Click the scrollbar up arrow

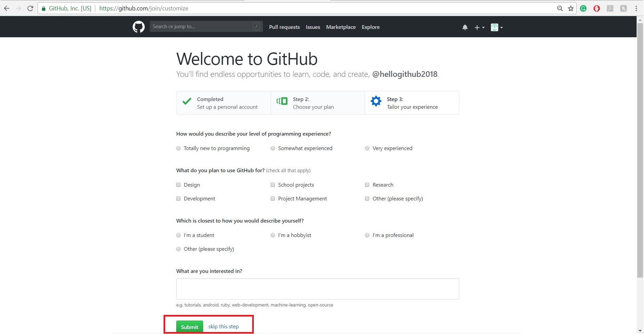pos(640,19)
